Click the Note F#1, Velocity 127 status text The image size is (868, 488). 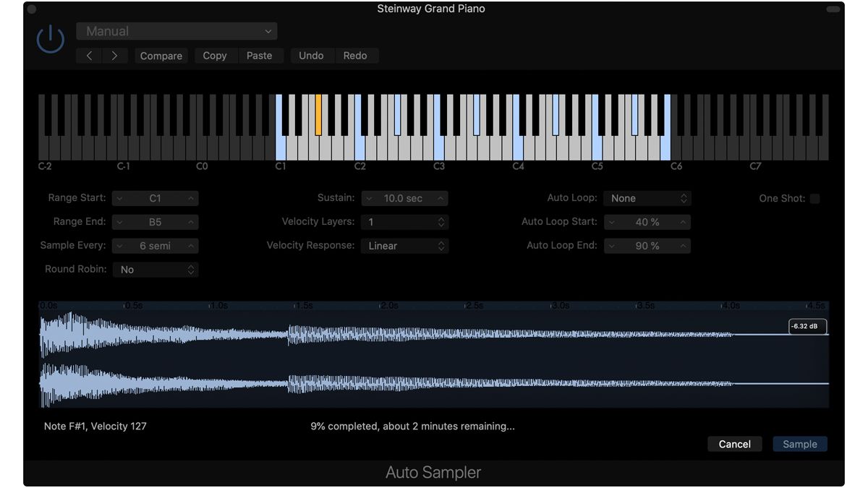pos(95,427)
